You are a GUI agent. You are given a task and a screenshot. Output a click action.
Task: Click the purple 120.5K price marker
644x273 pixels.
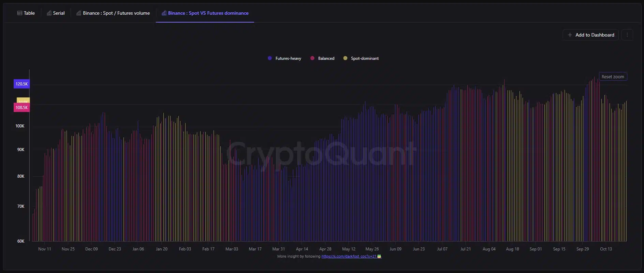click(21, 84)
